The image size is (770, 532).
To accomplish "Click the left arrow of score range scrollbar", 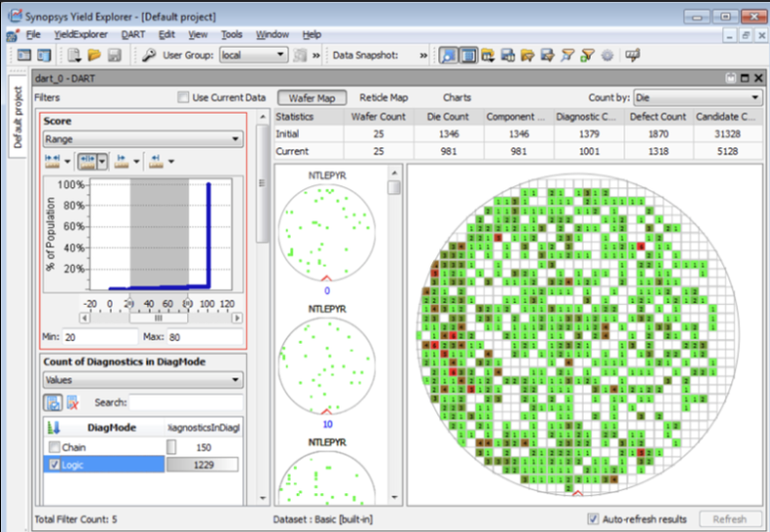I will [85, 318].
